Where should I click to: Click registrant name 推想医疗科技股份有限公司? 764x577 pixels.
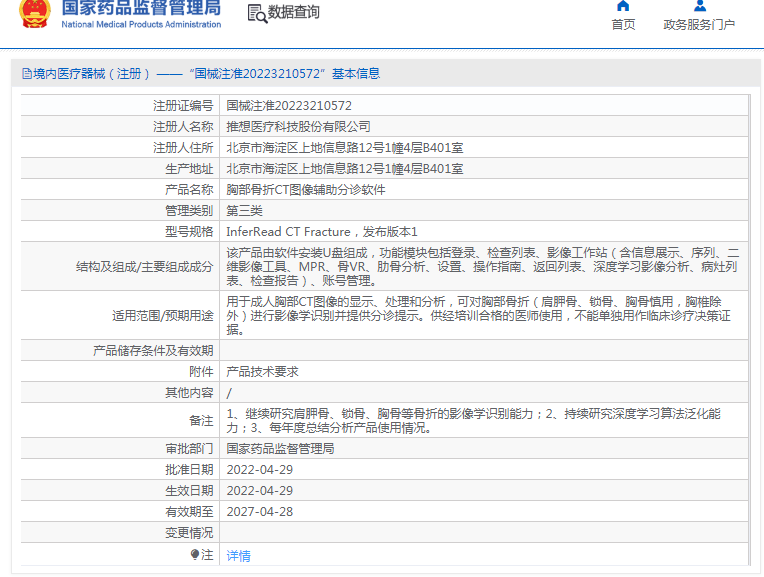(x=298, y=127)
